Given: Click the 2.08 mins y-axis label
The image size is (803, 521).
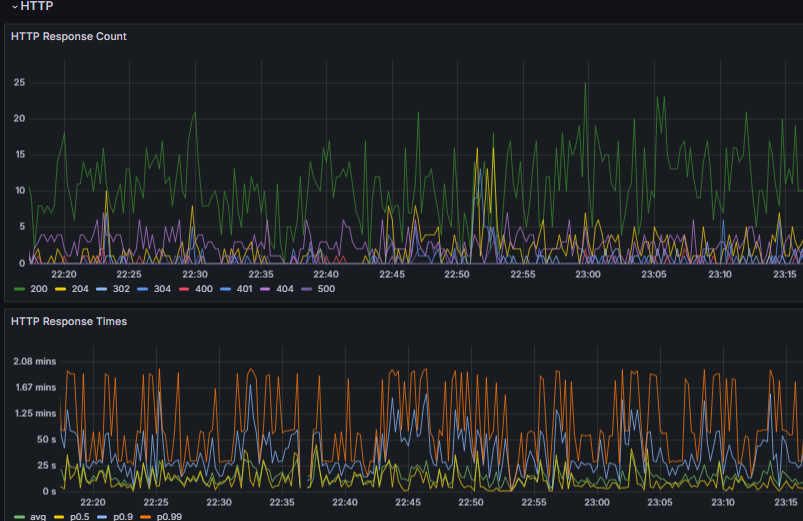Looking at the screenshot, I should click(34, 361).
